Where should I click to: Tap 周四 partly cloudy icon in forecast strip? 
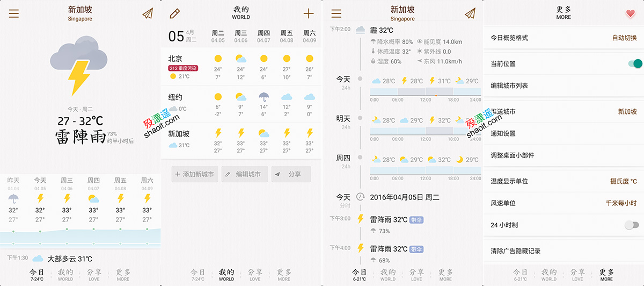(x=93, y=199)
